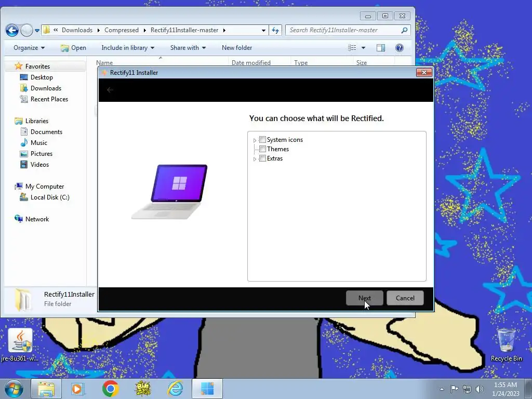Open the Videos library
The height and width of the screenshot is (399, 532).
point(39,165)
